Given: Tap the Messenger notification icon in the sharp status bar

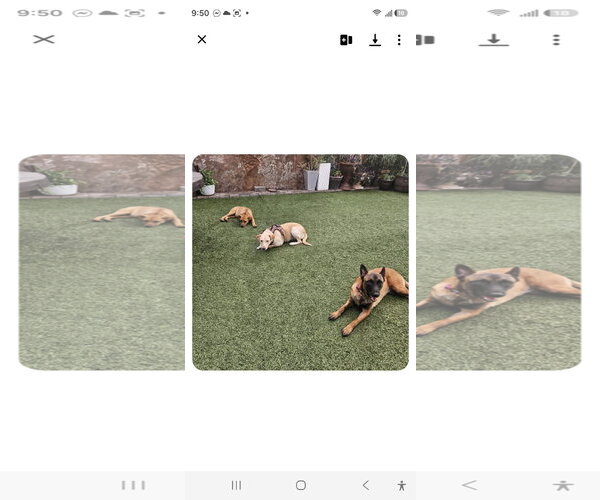Looking at the screenshot, I should [x=217, y=13].
